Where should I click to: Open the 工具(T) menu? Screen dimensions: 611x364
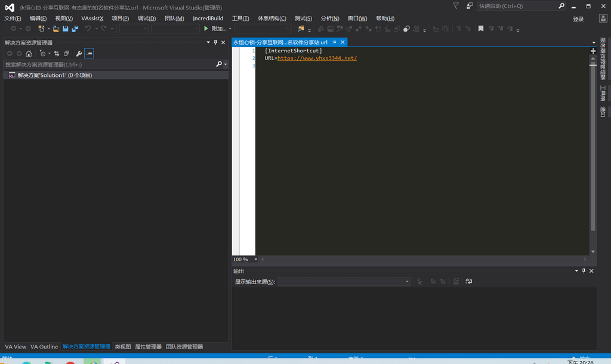tap(240, 18)
